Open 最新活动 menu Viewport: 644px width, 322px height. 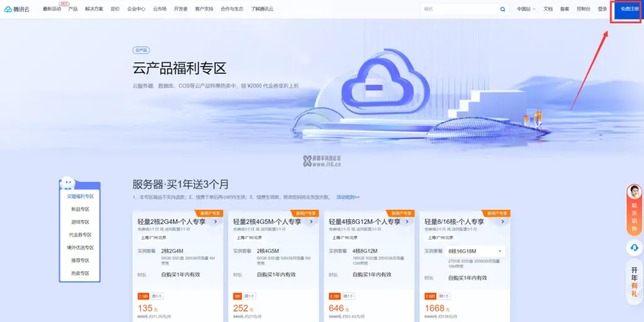(x=52, y=9)
